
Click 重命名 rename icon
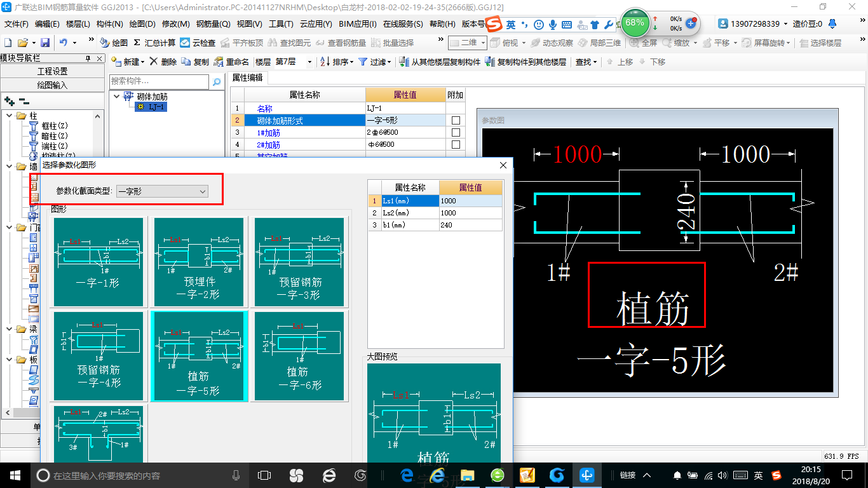[232, 62]
